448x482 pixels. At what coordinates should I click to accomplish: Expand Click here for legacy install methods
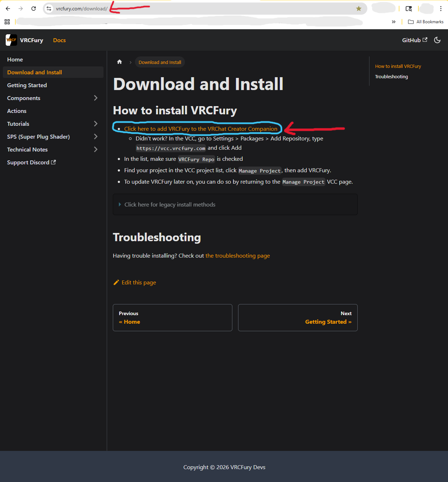(x=235, y=204)
